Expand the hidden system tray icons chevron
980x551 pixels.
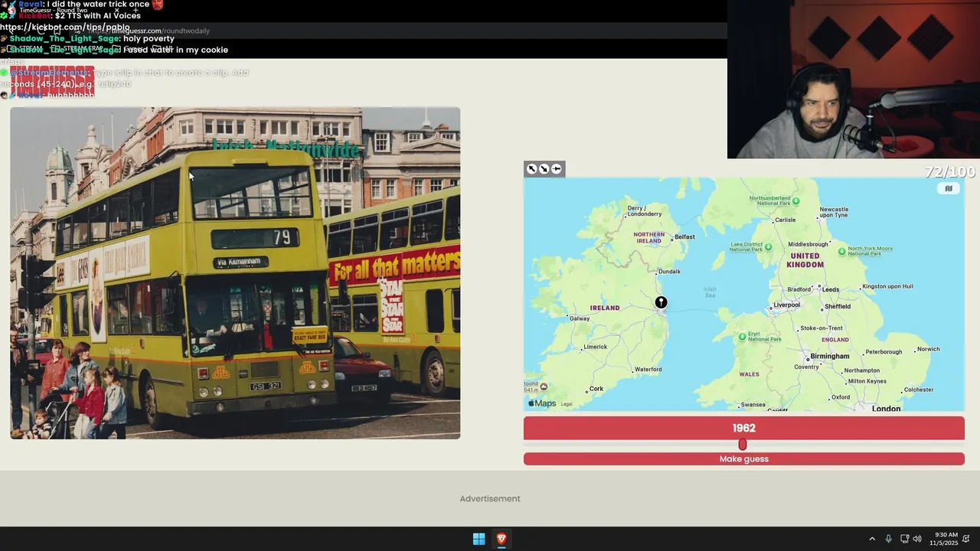click(871, 539)
